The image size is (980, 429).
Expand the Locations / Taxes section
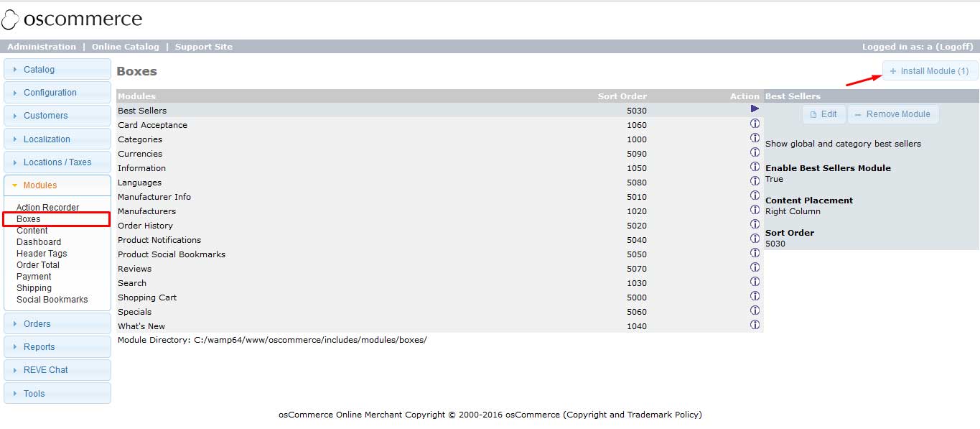[57, 162]
